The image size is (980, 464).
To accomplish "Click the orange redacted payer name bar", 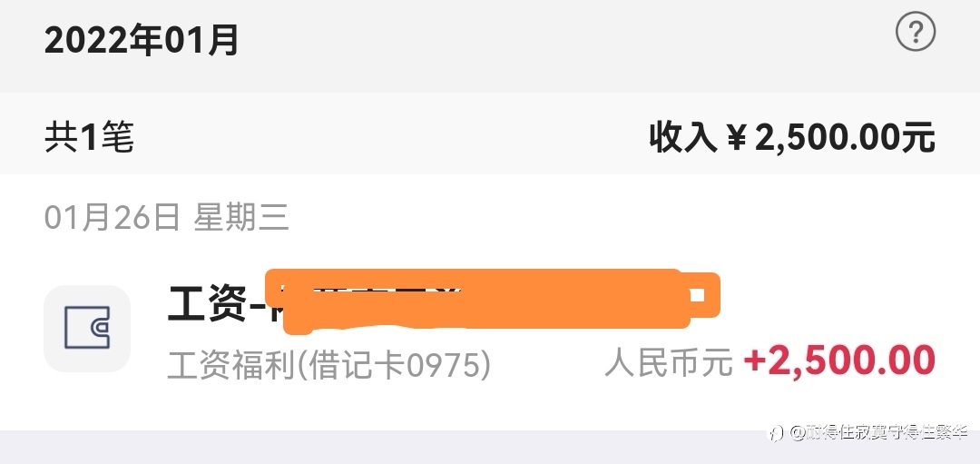I will [493, 299].
